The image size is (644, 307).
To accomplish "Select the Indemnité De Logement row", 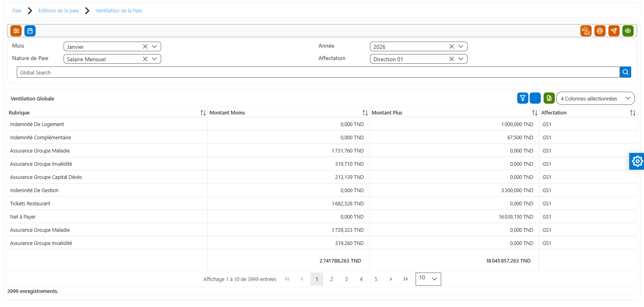I will (322, 124).
